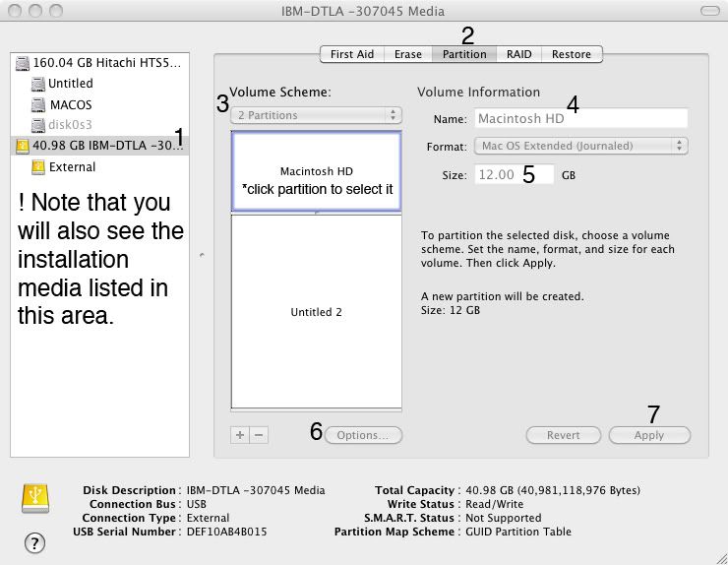The width and height of the screenshot is (728, 565).
Task: Click the 'Size: 12 GB' info text
Action: click(450, 310)
